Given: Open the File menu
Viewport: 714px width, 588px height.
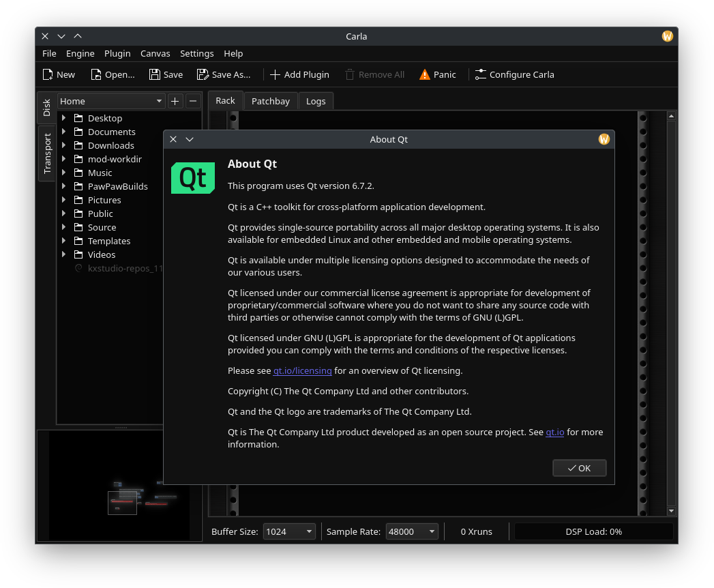Looking at the screenshot, I should coord(49,53).
